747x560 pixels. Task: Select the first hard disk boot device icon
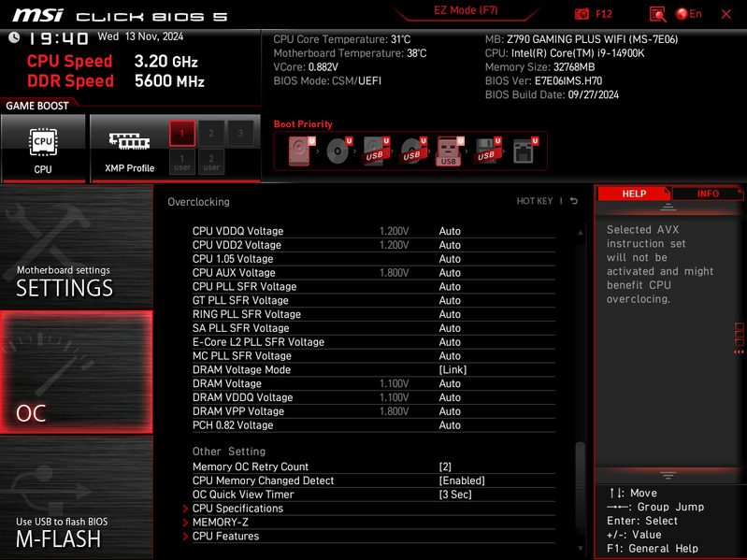point(301,151)
